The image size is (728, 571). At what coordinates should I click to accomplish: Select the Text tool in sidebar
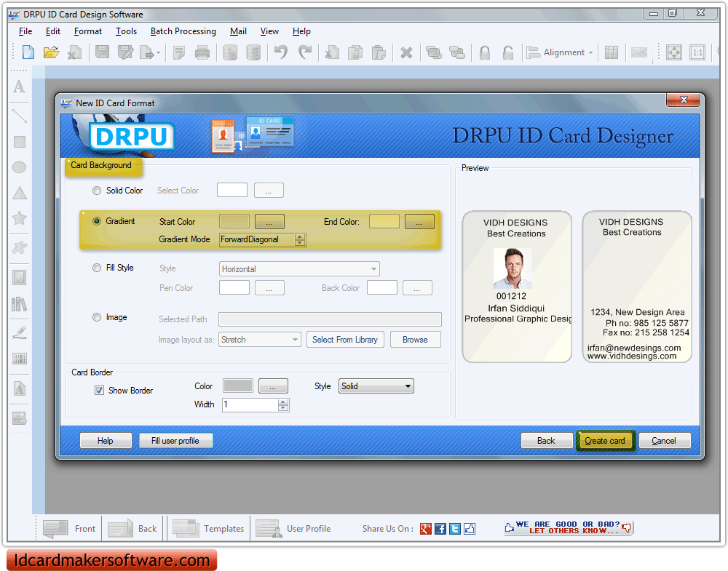pos(19,87)
